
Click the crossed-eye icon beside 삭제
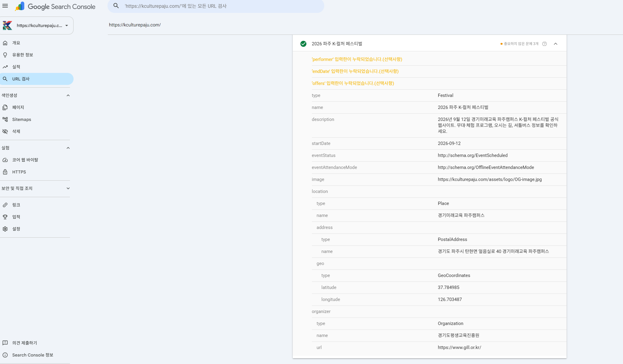click(x=5, y=131)
